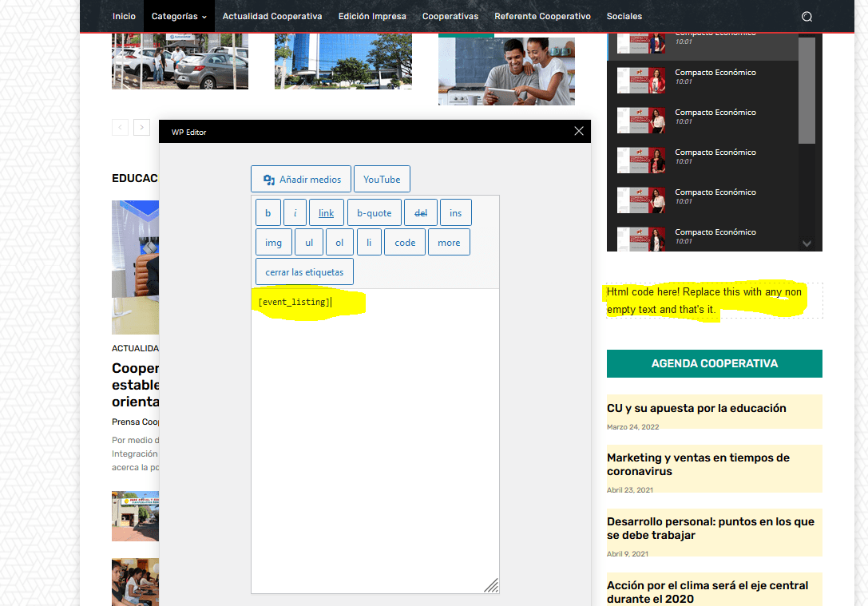Open the couple with tablet thumbnail
This screenshot has height=606, width=868.
coord(506,71)
